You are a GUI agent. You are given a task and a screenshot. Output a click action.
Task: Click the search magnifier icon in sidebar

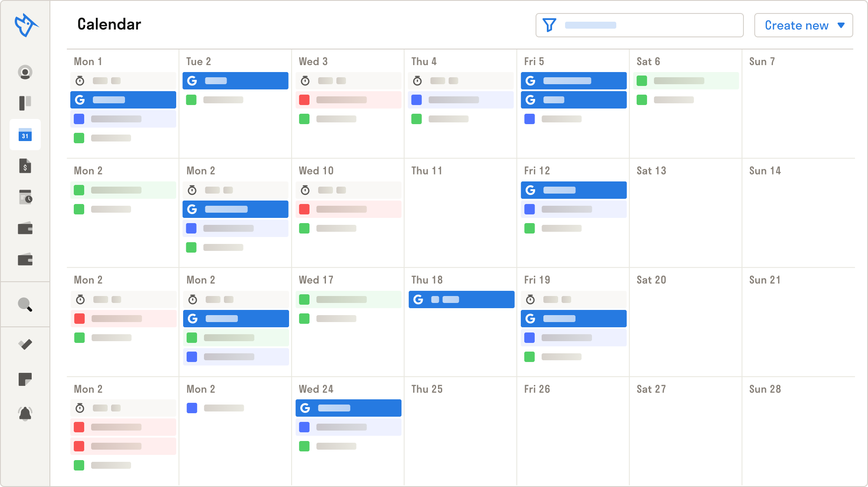point(25,305)
